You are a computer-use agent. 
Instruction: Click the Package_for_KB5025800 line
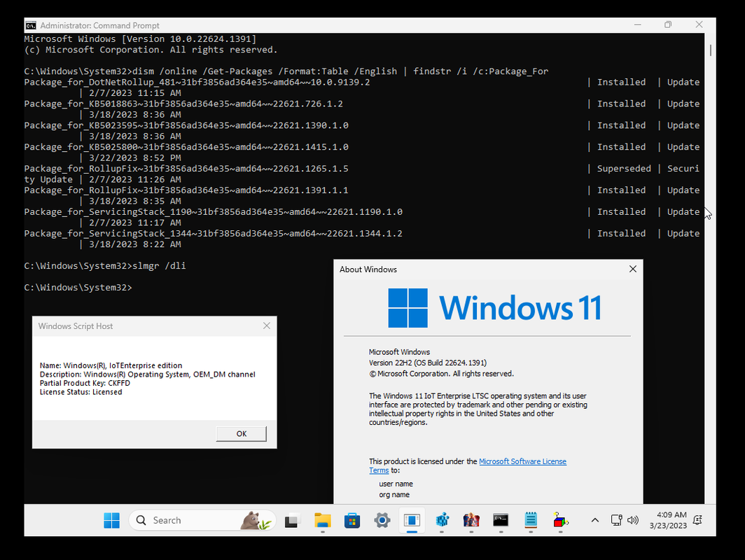pyautogui.click(x=186, y=147)
